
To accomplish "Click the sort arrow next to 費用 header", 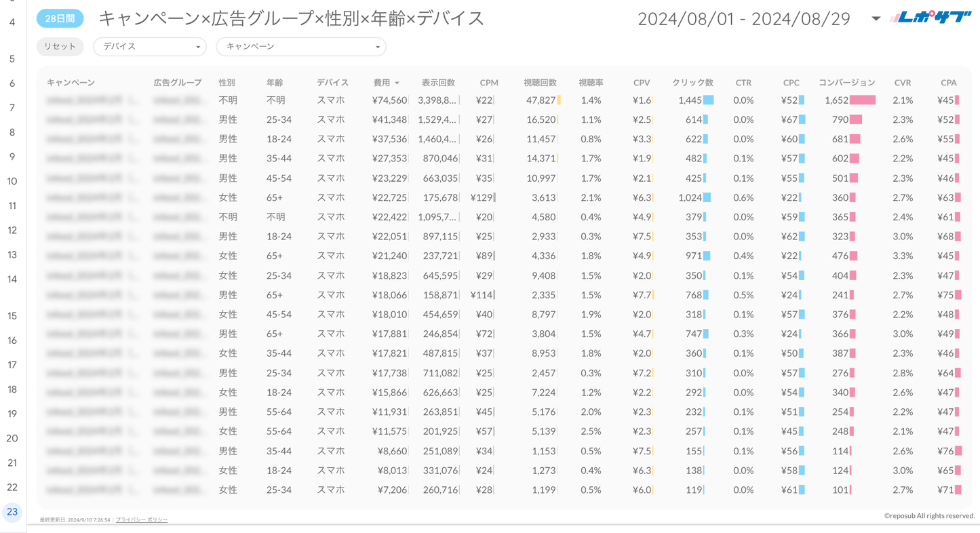I will point(397,83).
